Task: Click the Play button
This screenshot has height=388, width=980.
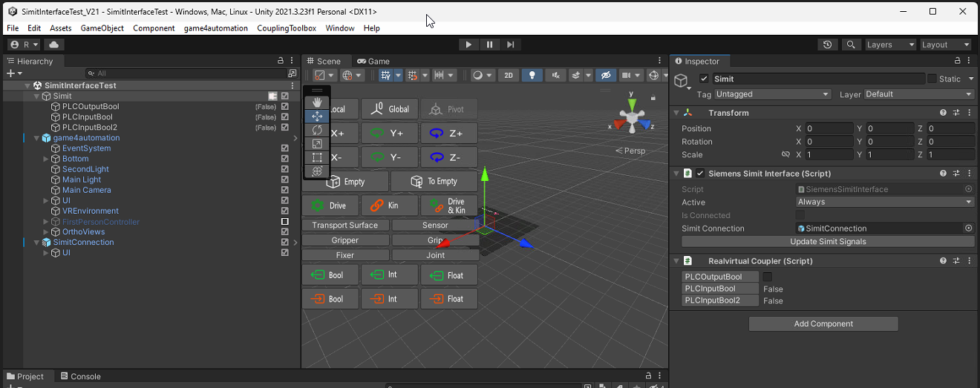Action: pyautogui.click(x=468, y=45)
